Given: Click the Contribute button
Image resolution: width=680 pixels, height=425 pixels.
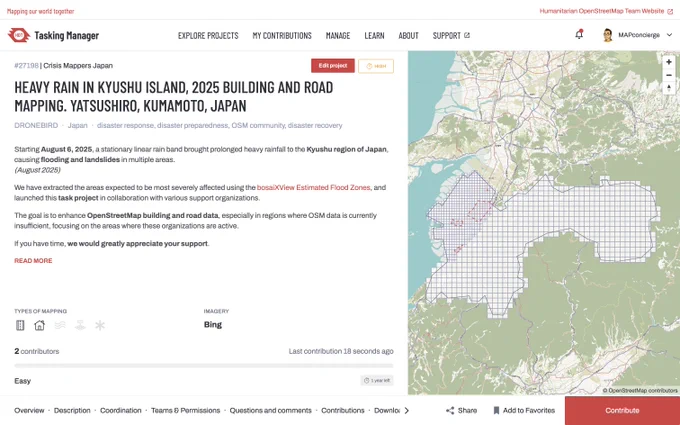Looking at the screenshot, I should pos(622,410).
